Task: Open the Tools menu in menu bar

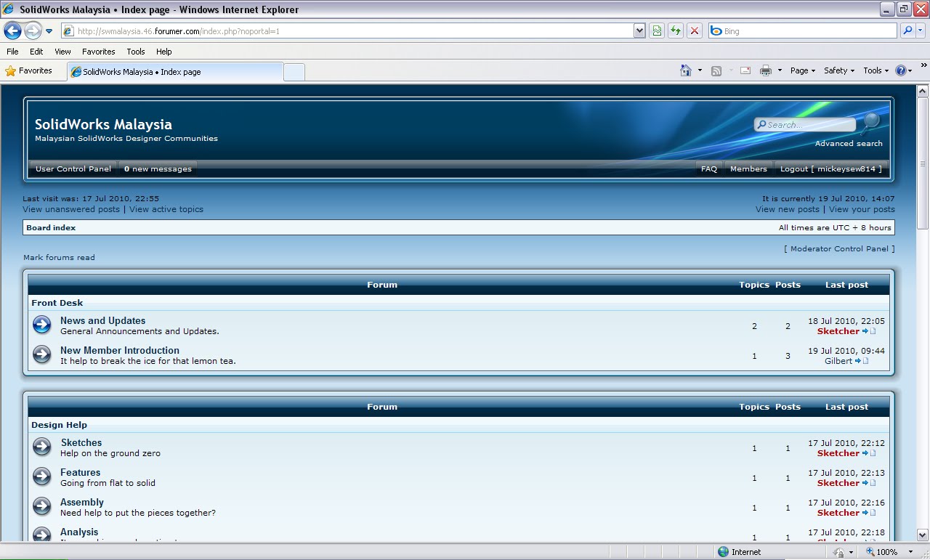Action: click(135, 52)
